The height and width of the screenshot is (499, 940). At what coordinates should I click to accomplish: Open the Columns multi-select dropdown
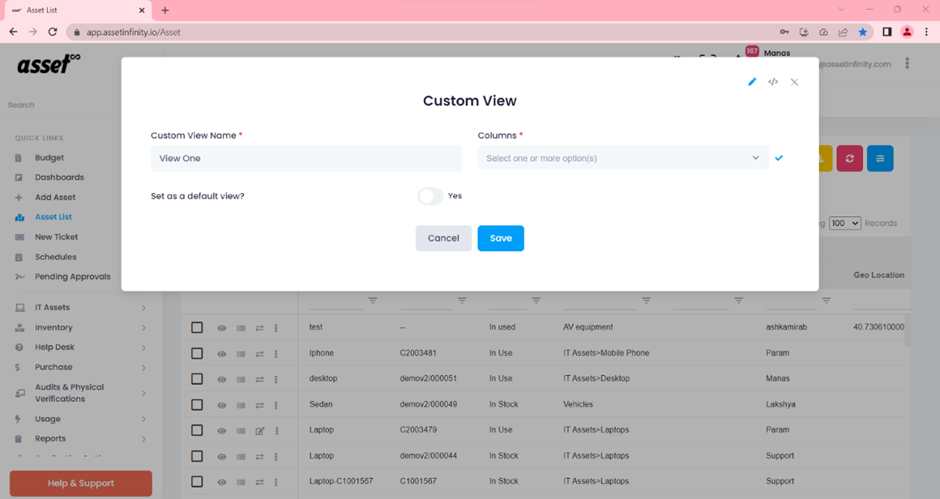622,158
